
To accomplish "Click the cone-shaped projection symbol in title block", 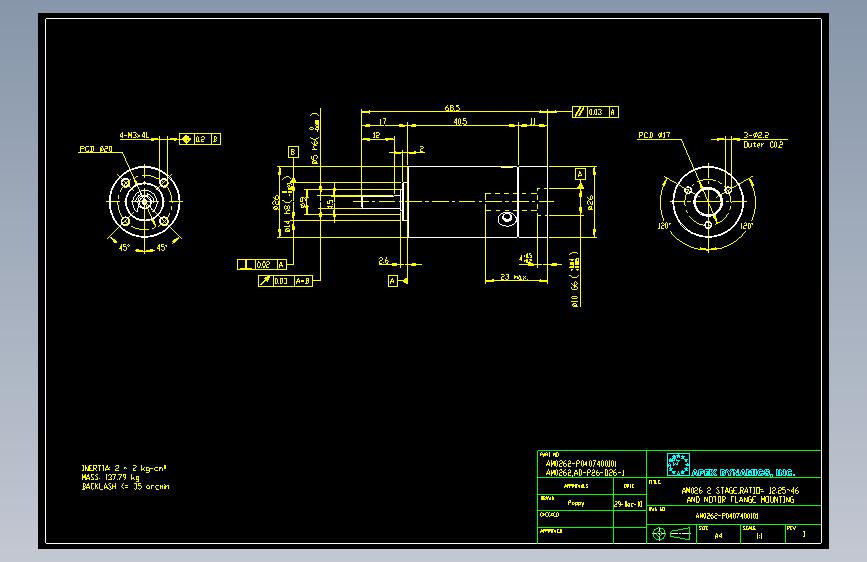I will pyautogui.click(x=680, y=534).
